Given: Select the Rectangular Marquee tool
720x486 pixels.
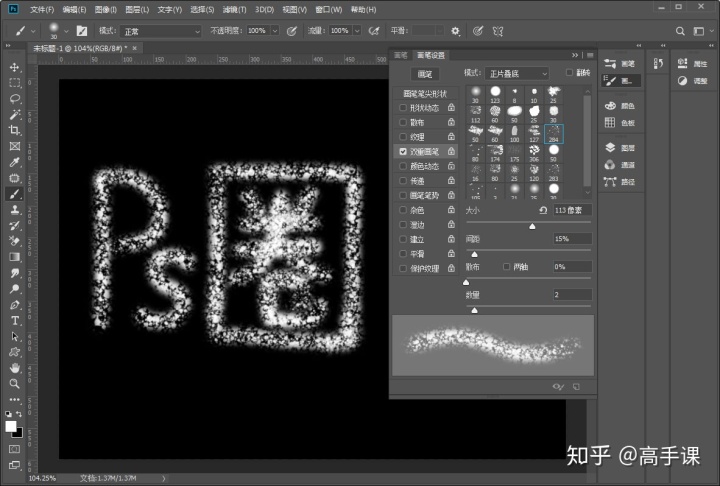Looking at the screenshot, I should 15,83.
